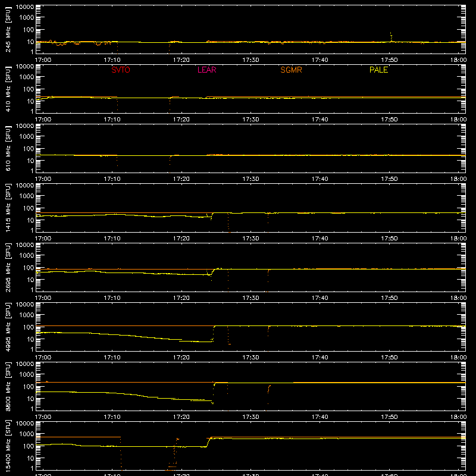Image resolution: width=476 pixels, height=476 pixels.
Task: Select the 17:30 label under the 8800 MHz plot
Action: tap(250, 417)
